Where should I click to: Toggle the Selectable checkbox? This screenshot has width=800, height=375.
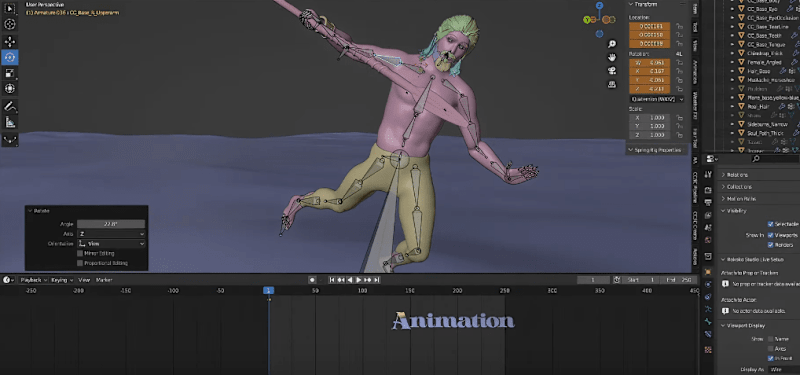tap(770, 224)
